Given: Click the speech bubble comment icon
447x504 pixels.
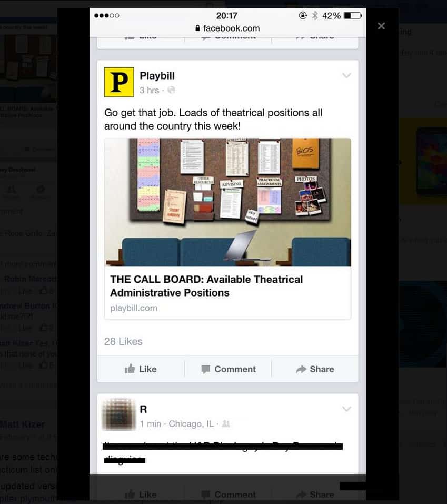Looking at the screenshot, I should [x=206, y=369].
